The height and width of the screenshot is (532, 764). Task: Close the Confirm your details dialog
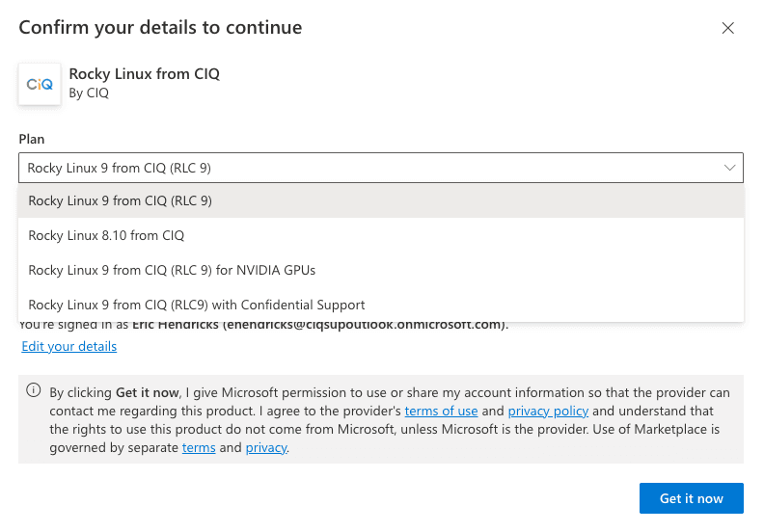click(728, 28)
